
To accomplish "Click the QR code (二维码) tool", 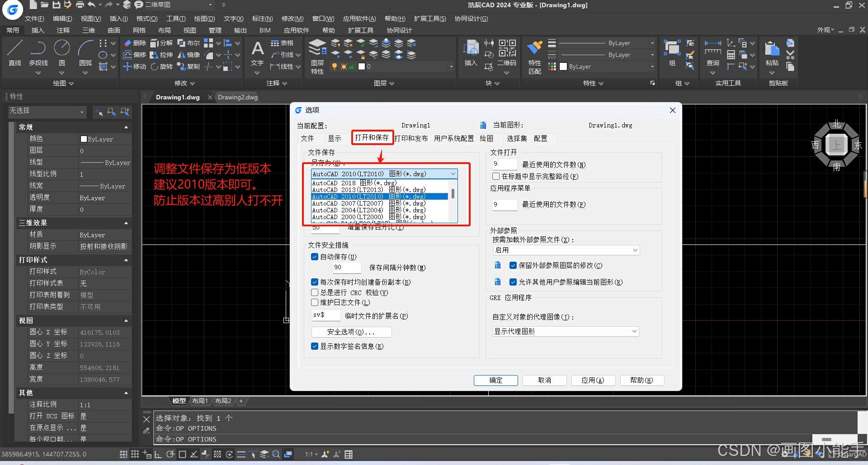I will pos(507,53).
